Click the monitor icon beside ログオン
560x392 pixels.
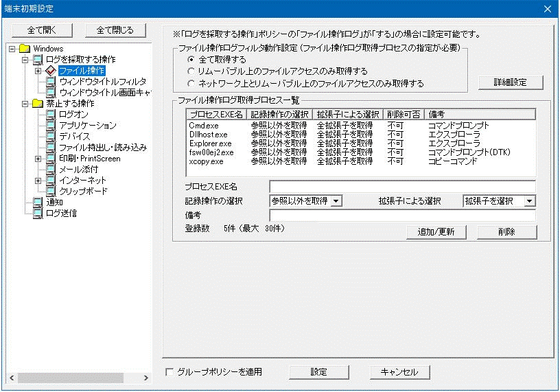point(51,115)
